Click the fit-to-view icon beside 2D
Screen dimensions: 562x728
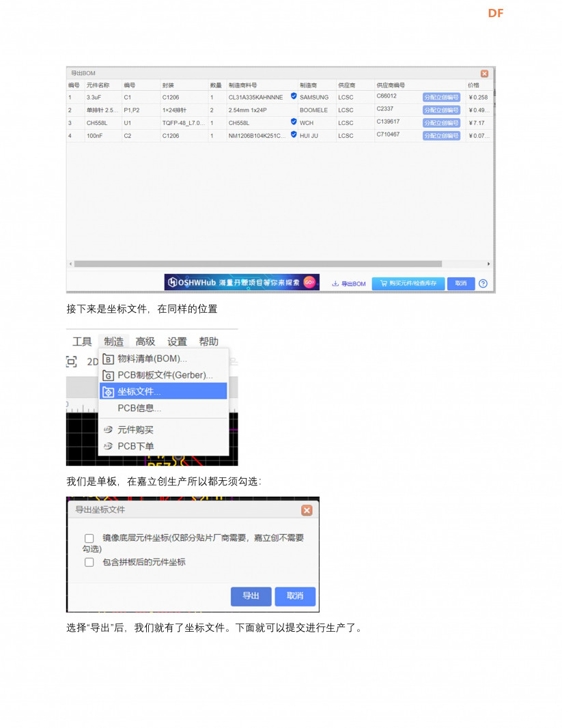(72, 362)
